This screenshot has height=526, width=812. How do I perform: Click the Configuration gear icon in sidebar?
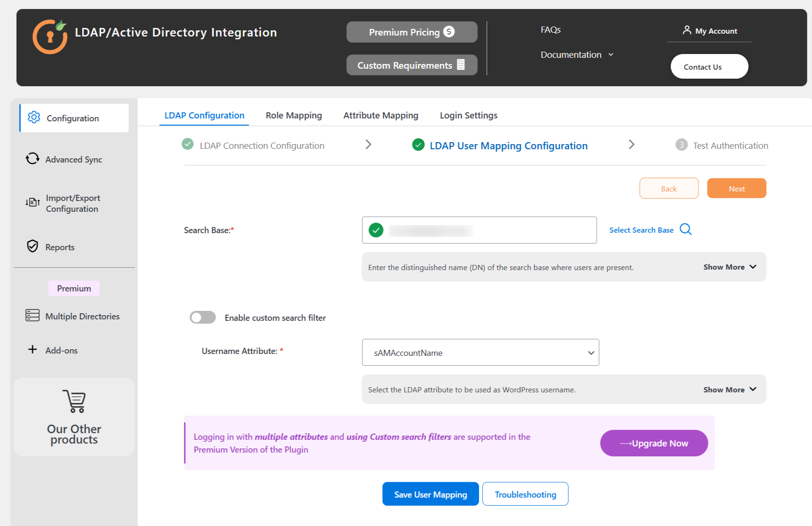coord(34,117)
